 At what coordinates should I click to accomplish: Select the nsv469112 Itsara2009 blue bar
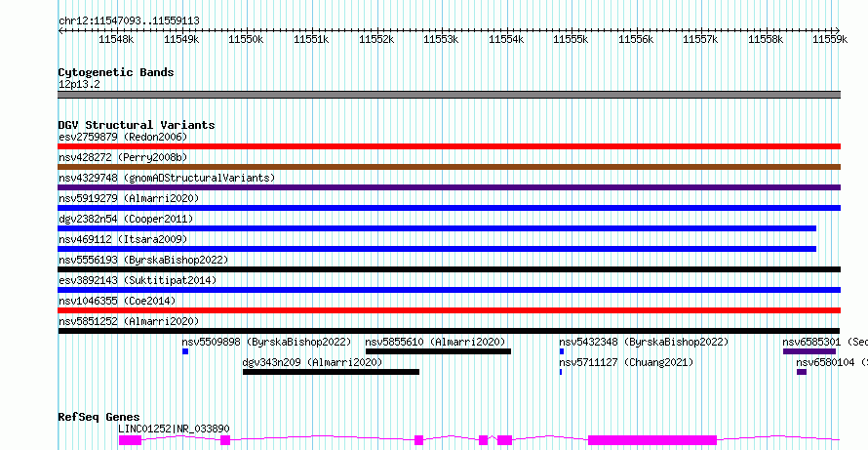(437, 249)
